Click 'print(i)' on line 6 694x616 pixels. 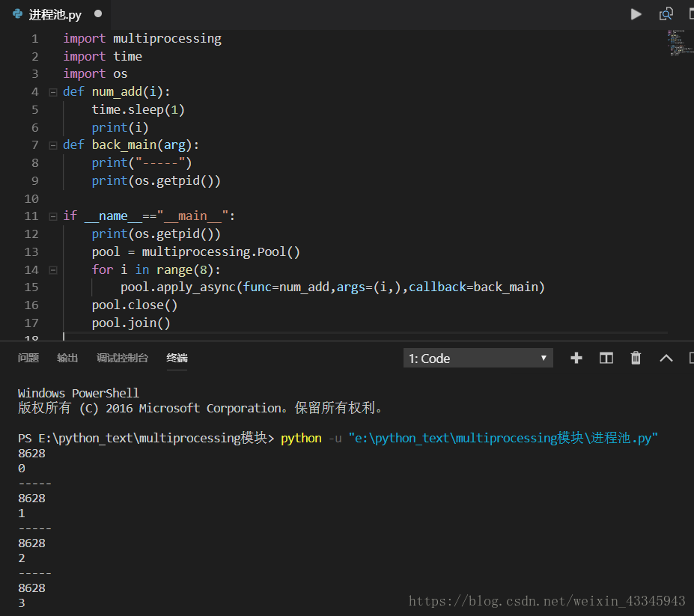pos(120,127)
